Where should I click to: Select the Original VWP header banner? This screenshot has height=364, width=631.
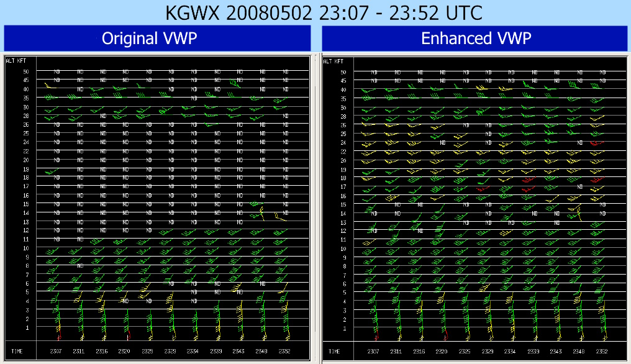coord(157,39)
